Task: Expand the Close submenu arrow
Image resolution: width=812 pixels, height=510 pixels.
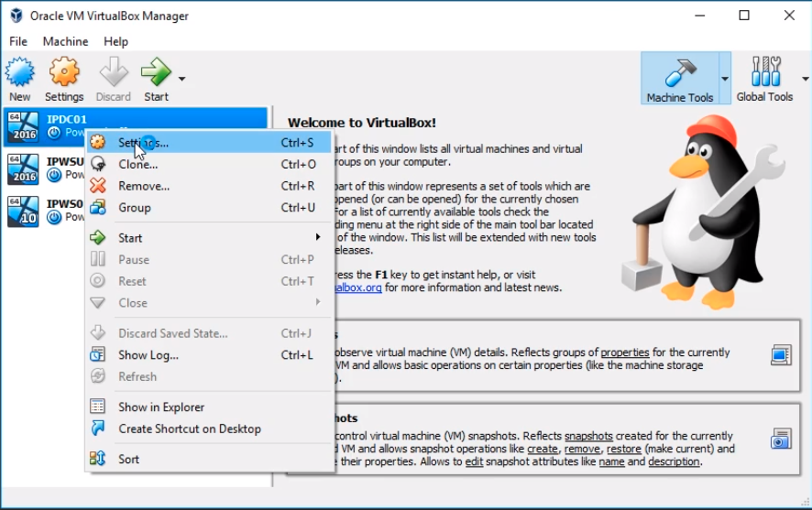Action: coord(318,302)
